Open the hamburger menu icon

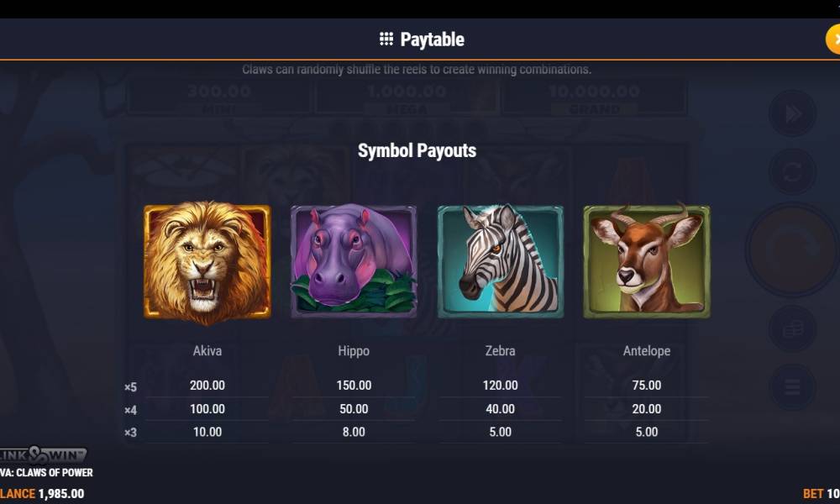pos(792,386)
